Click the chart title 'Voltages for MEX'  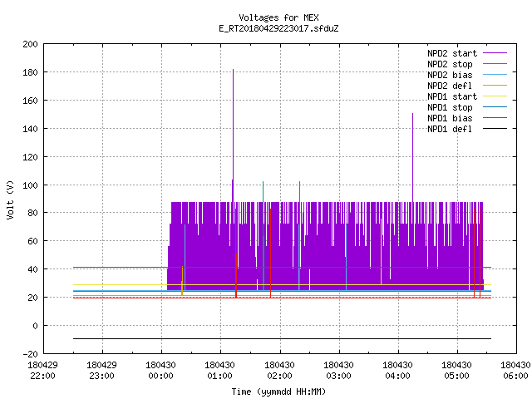point(278,17)
